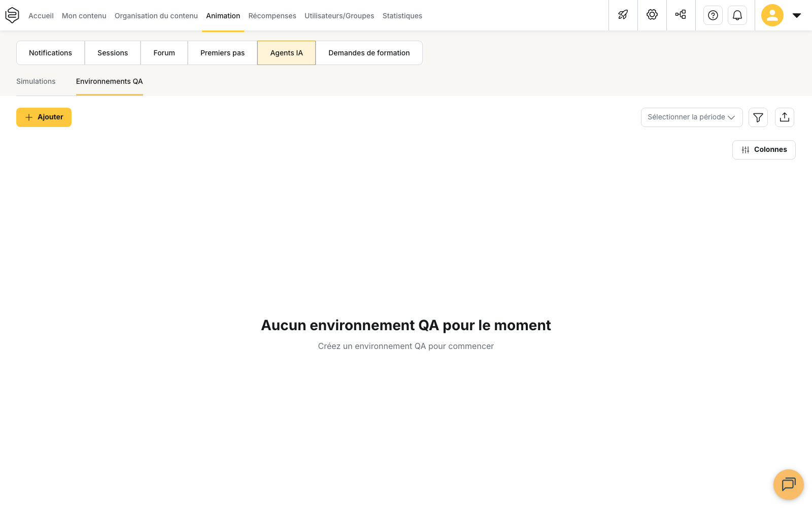The height and width of the screenshot is (508, 812).
Task: Open Mon contenu menu item
Action: click(84, 16)
